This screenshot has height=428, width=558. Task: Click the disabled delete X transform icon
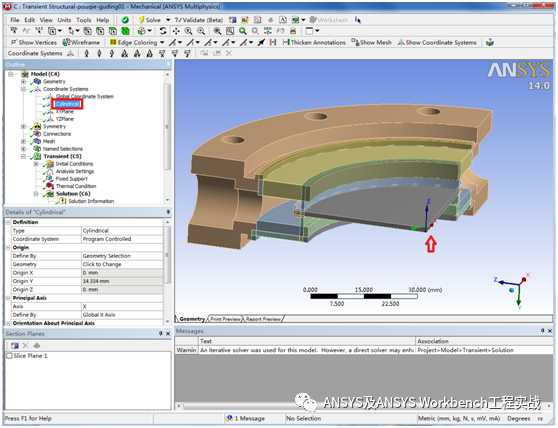click(229, 53)
